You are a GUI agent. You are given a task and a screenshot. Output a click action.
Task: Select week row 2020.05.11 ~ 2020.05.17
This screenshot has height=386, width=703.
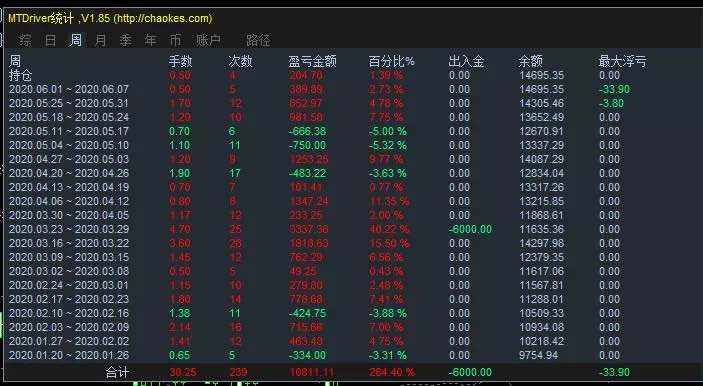point(69,131)
